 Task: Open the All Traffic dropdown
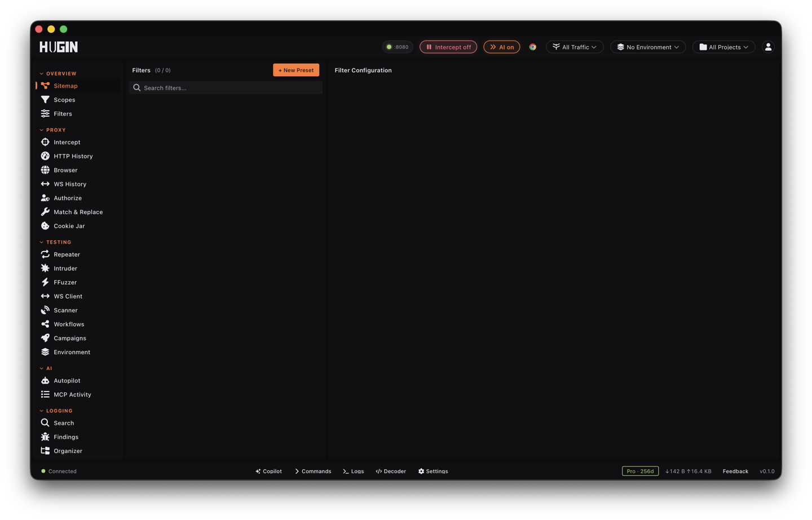tap(575, 47)
